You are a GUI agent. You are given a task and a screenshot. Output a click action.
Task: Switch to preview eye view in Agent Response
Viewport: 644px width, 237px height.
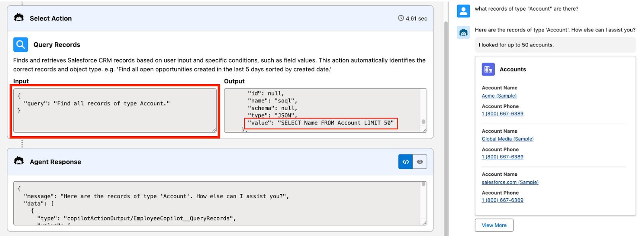click(420, 162)
